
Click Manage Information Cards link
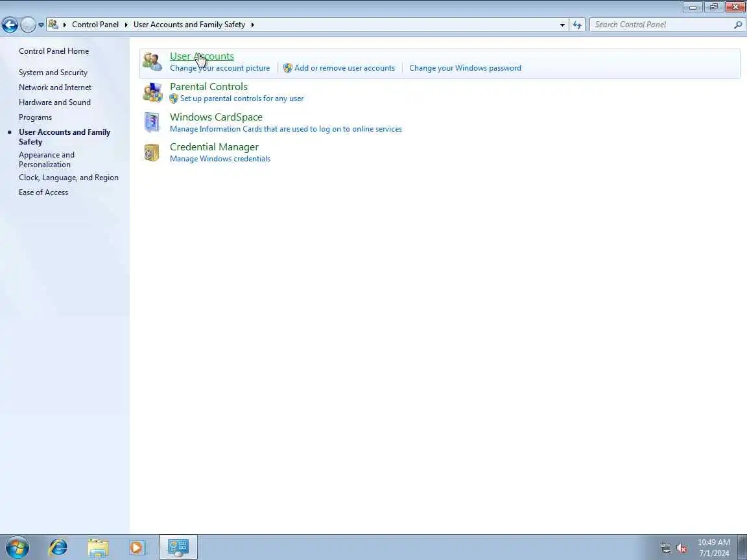[x=286, y=129]
